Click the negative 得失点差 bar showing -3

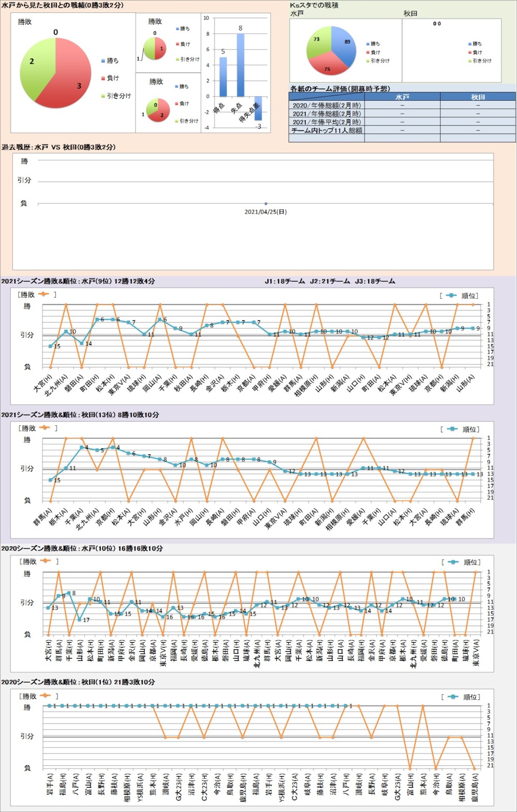click(258, 109)
